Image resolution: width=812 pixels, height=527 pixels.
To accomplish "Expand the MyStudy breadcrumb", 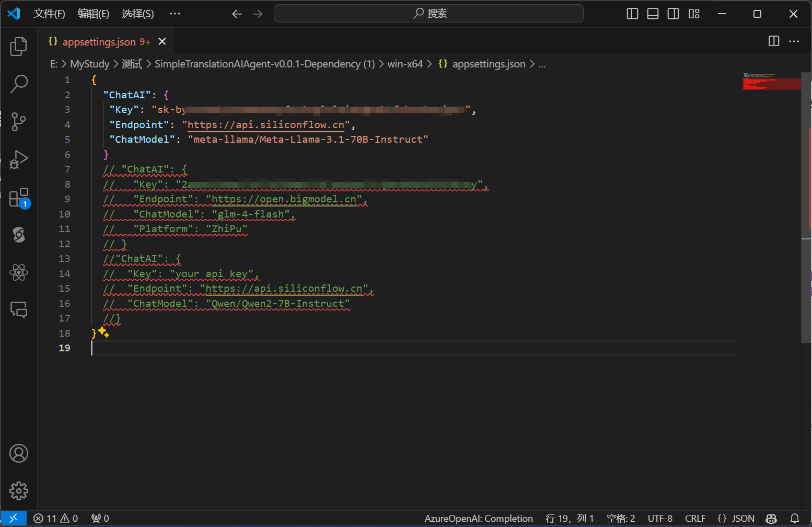I will tap(90, 64).
